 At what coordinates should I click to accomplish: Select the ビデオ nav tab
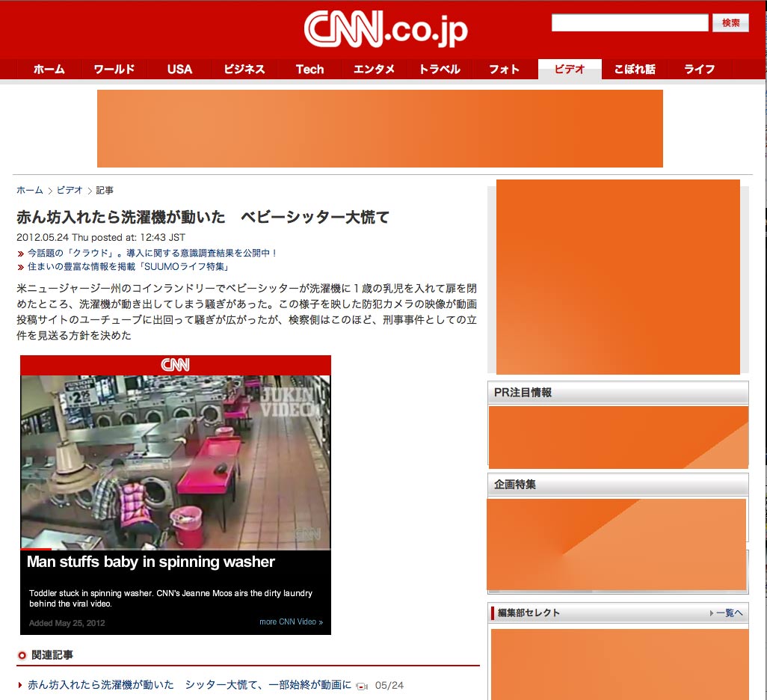570,69
